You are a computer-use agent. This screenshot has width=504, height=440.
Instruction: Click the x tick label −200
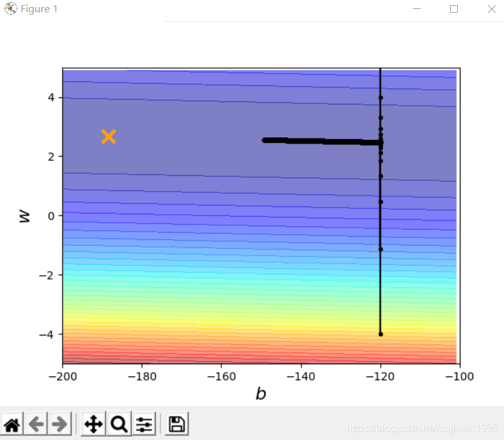tap(63, 377)
